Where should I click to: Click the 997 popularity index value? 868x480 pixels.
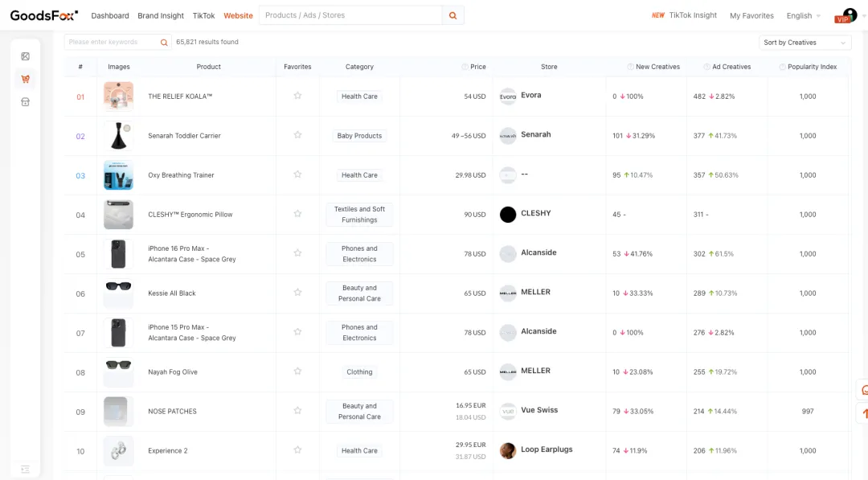point(808,412)
